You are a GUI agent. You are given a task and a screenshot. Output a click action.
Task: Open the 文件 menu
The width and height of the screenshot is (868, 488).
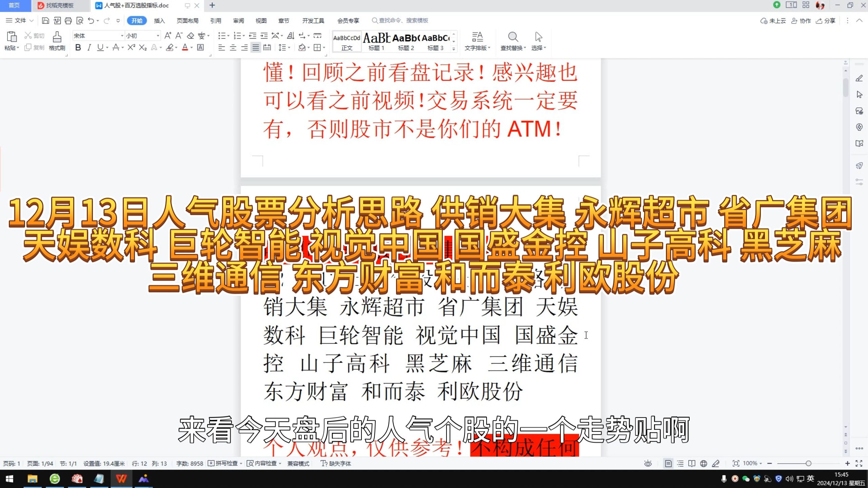click(x=20, y=21)
